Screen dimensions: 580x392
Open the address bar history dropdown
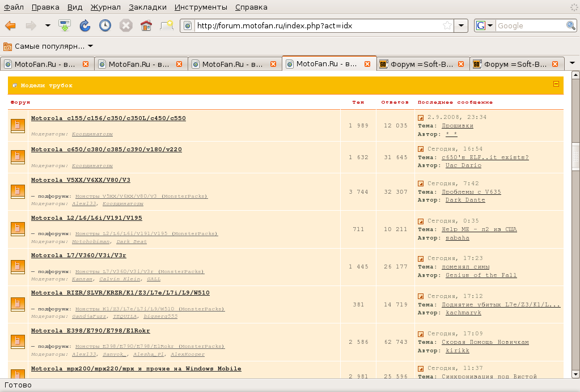(461, 25)
